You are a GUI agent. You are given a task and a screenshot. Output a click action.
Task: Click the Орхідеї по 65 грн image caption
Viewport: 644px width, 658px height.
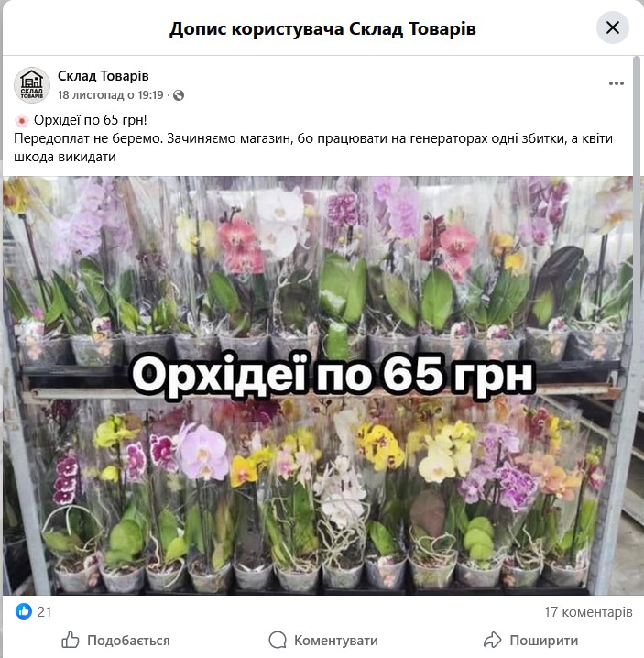tap(333, 375)
